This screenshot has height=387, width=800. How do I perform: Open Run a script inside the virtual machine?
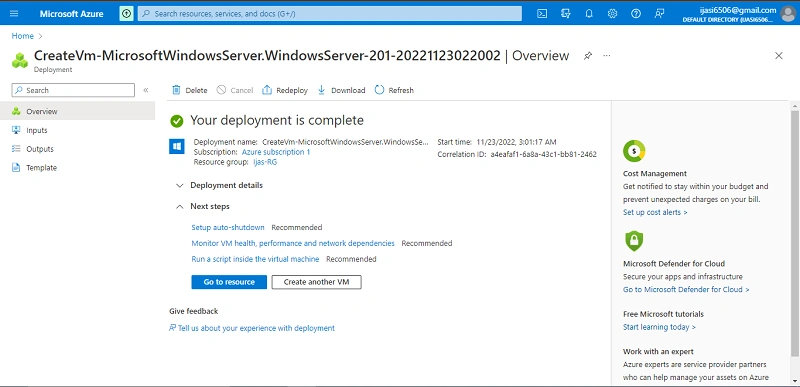point(255,259)
